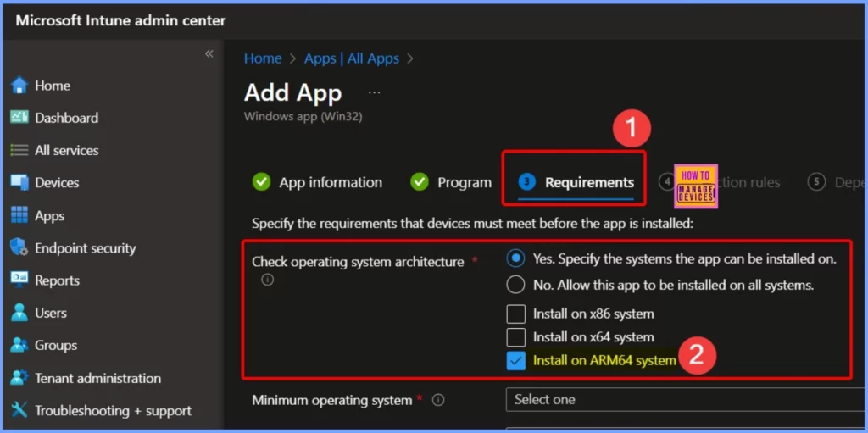Click the 'Minimum operating system' label
This screenshot has width=868, height=433.
click(x=331, y=400)
